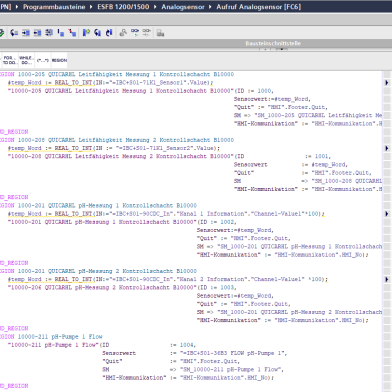Screen dimensions: 392x392
Task: Expand the arrow before ESFB 1200/1500 in breadcrumb
Action: [x=91, y=7]
